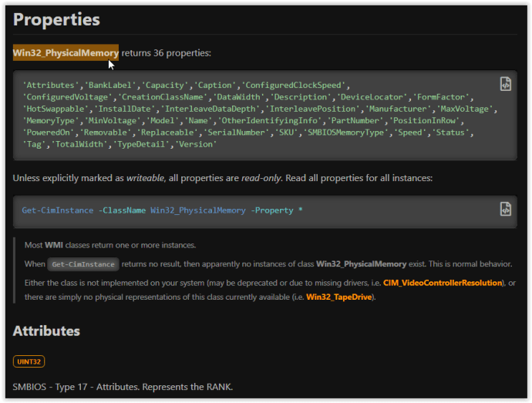Click 'BankLabel' in the property list
The width and height of the screenshot is (532, 403).
110,85
